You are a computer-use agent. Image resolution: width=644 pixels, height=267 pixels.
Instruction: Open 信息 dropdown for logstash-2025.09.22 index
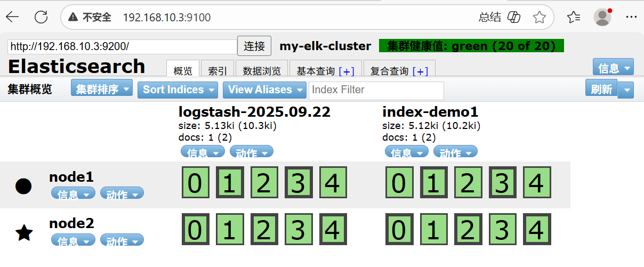tap(203, 152)
